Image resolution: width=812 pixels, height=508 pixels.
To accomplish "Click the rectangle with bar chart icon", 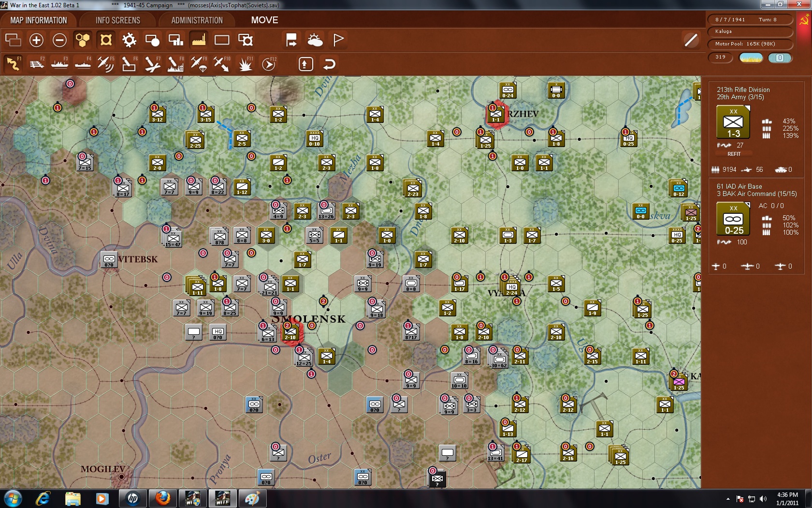I will [x=175, y=40].
